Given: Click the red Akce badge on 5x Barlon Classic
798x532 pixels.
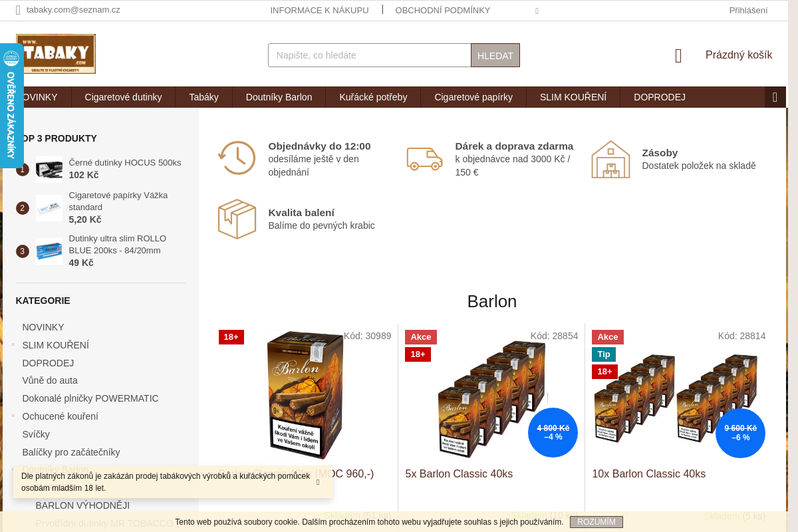Looking at the screenshot, I should pyautogui.click(x=420, y=337).
